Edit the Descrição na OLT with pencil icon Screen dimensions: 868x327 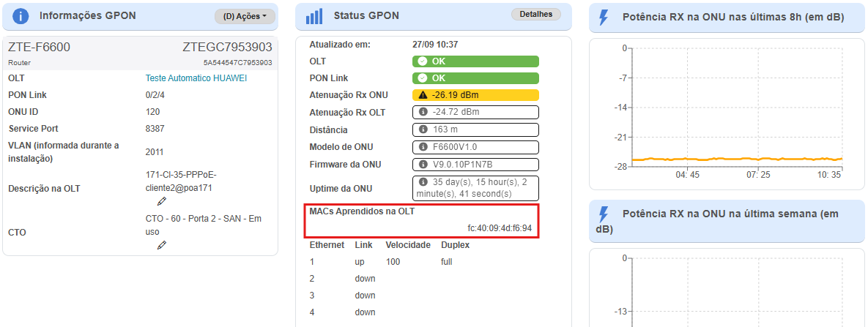click(162, 201)
